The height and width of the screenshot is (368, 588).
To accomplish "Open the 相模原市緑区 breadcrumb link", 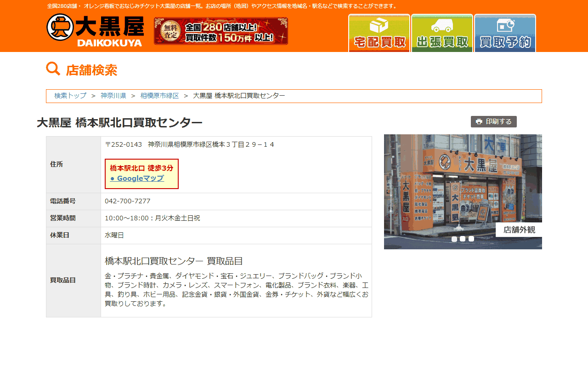I will [x=159, y=96].
